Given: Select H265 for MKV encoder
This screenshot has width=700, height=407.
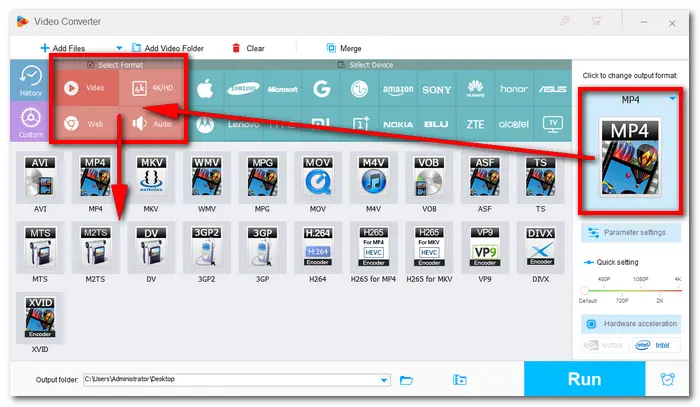Looking at the screenshot, I should (x=429, y=248).
